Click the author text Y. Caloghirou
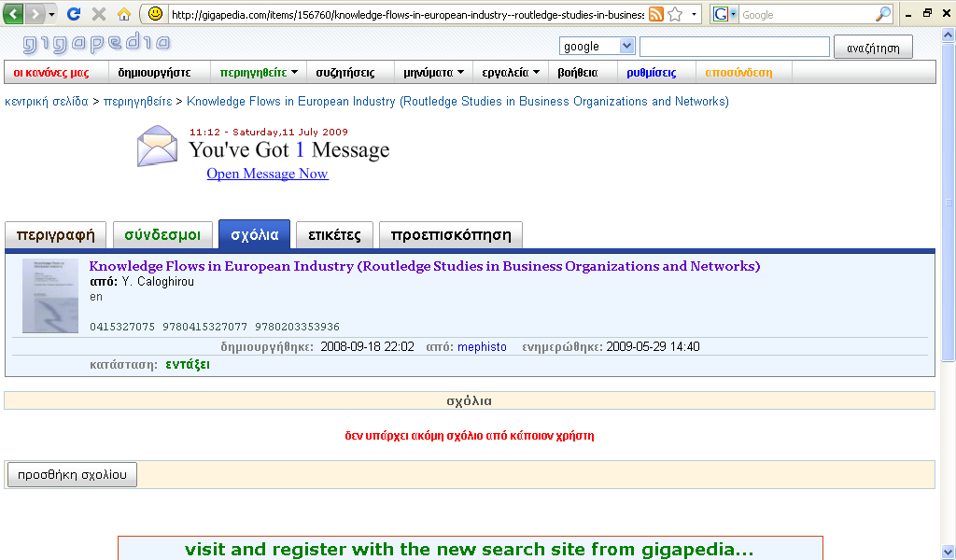This screenshot has height=560, width=956. pyautogui.click(x=158, y=282)
